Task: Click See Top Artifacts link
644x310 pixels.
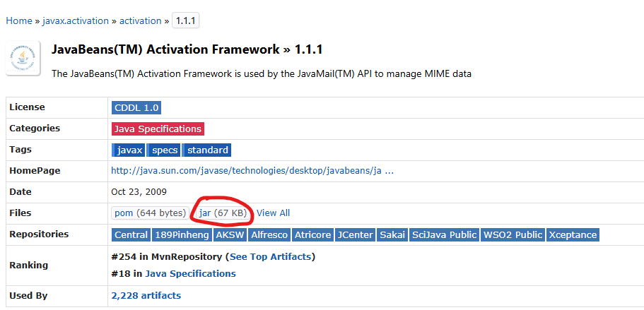Action: click(270, 257)
